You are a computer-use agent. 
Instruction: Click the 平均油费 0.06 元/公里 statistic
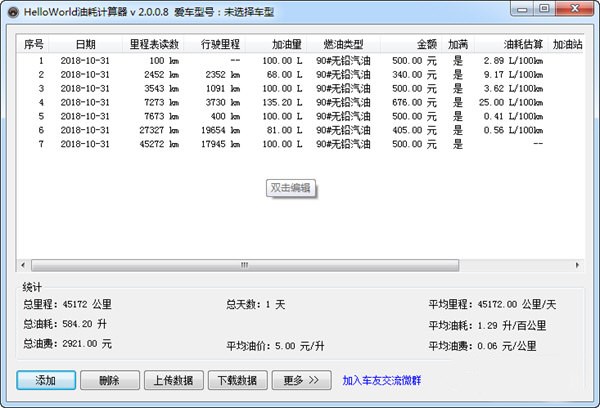482,346
